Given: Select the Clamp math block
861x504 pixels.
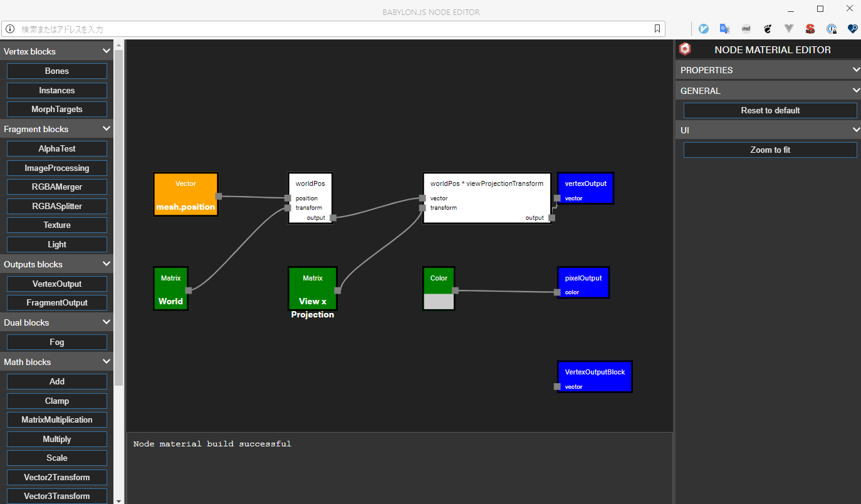Looking at the screenshot, I should pos(57,401).
